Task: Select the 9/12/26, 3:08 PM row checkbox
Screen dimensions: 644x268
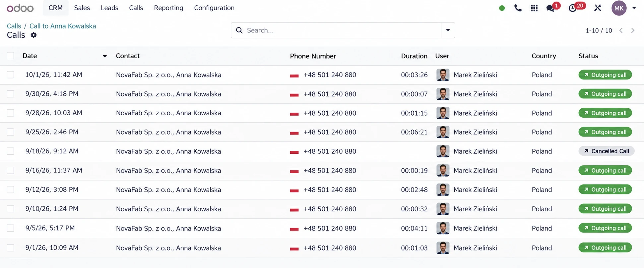Action: tap(11, 189)
